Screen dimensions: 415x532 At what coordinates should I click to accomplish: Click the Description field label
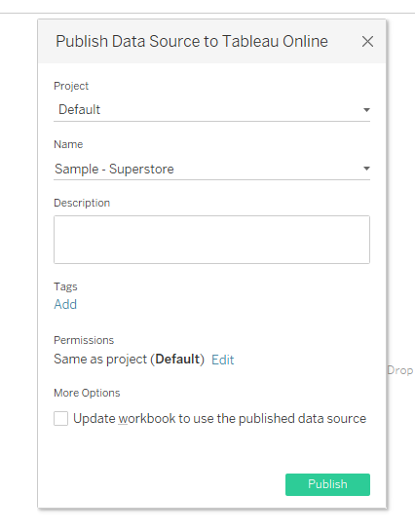point(82,203)
